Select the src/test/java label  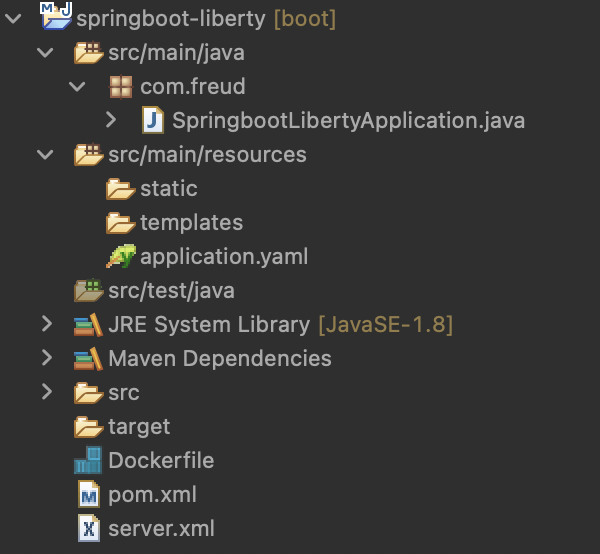(x=171, y=291)
